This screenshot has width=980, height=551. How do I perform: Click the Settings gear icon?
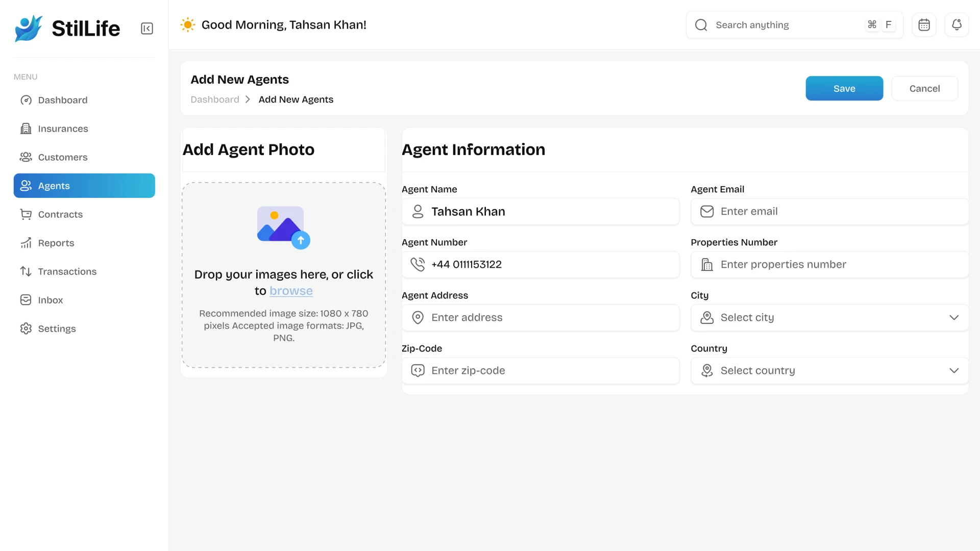(x=26, y=329)
